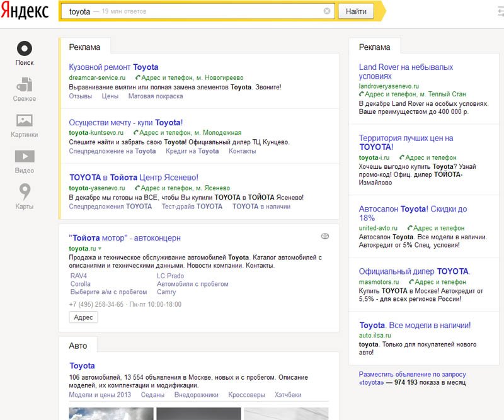Clear the search query with the X icon
The height and width of the screenshot is (420, 504).
coord(327,11)
